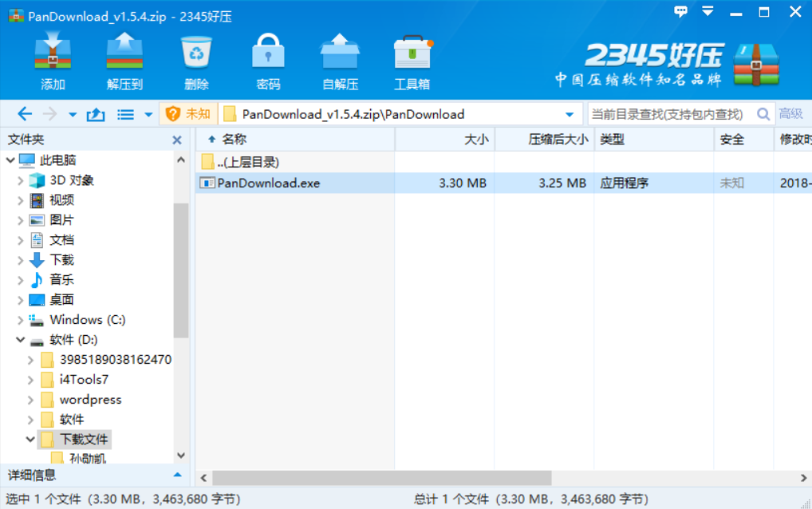Screen dimensions: 812x509
Task: Sort by 名称 column header
Action: [x=296, y=140]
